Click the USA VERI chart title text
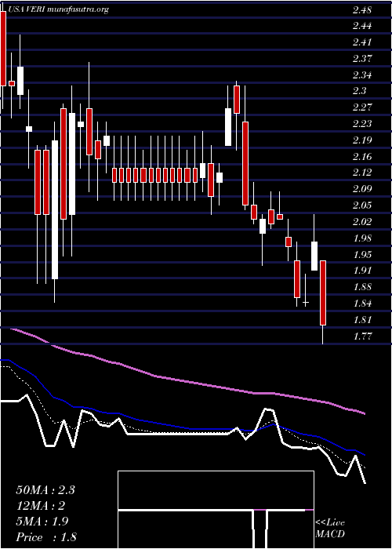Screen dimensions: 392x549 [58, 9]
